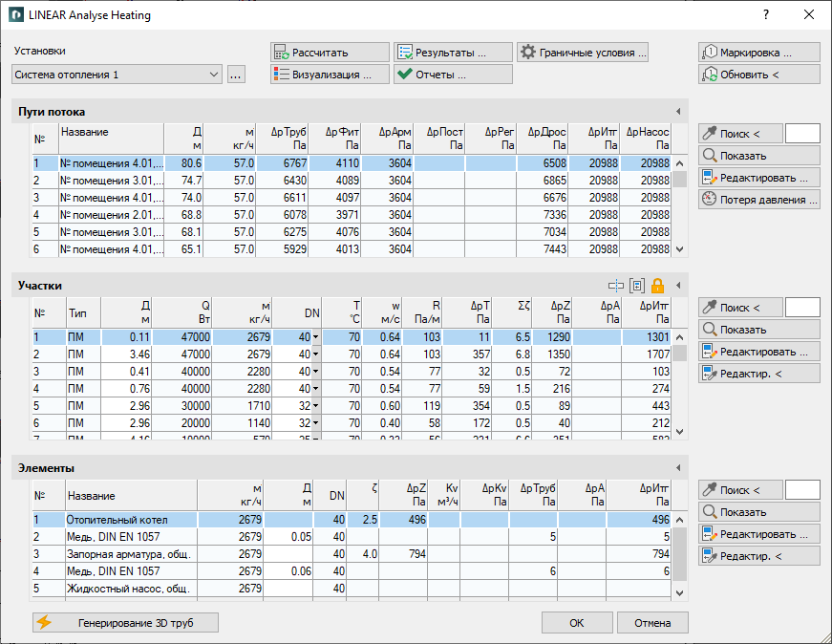Click the Kv column header in Элементы
Screen dimensions: 832x644
coord(444,495)
